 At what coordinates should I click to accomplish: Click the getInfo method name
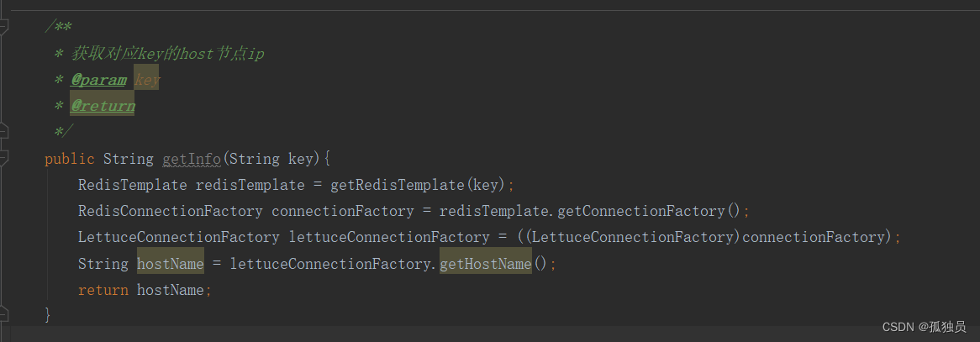pyautogui.click(x=192, y=158)
